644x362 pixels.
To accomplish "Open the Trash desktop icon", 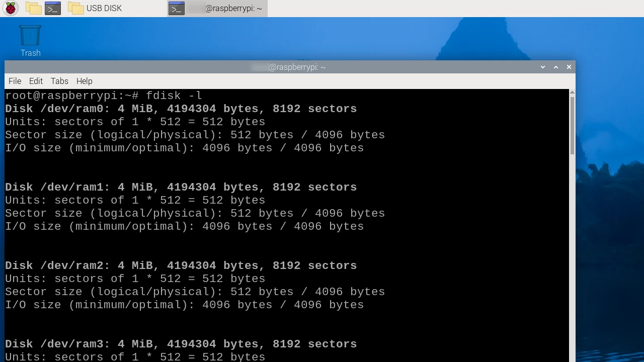I will (30, 40).
